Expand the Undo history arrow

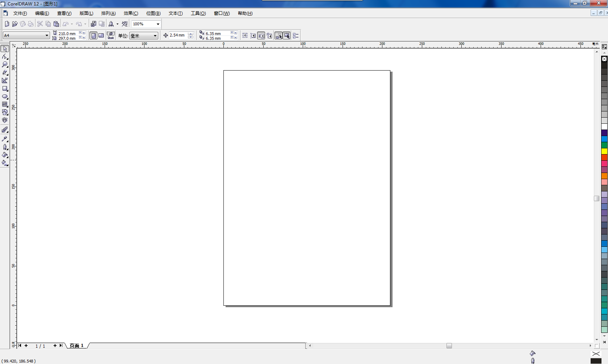point(72,24)
